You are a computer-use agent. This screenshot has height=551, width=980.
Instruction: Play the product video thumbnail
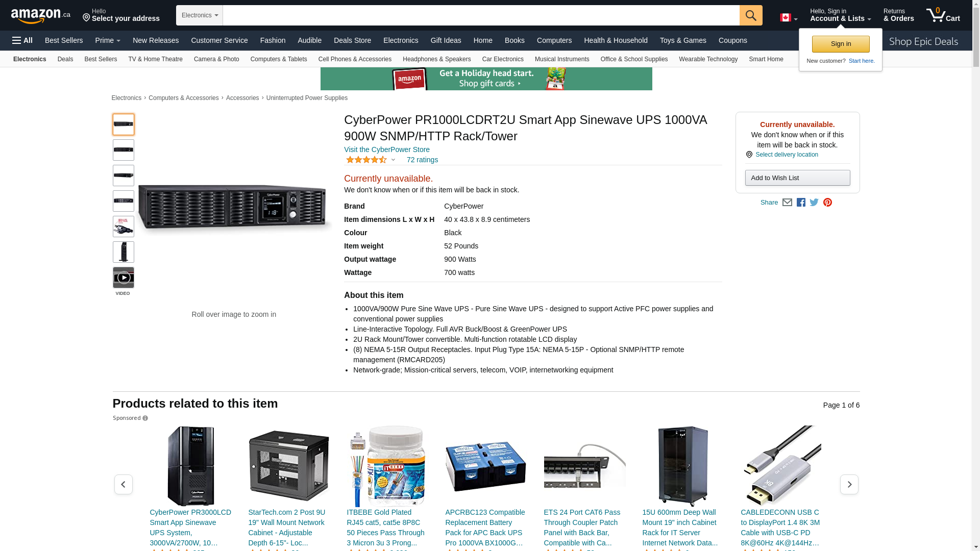coord(123,278)
